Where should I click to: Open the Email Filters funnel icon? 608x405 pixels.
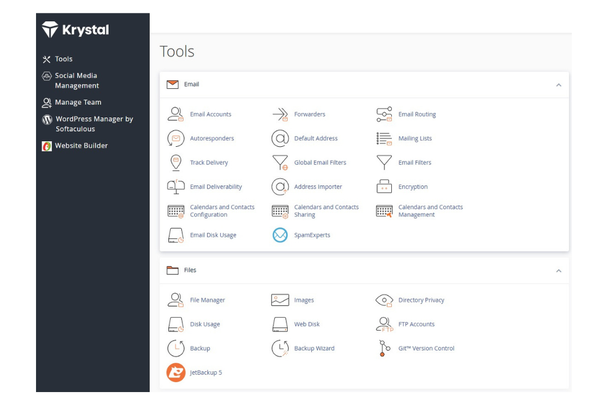point(384,163)
